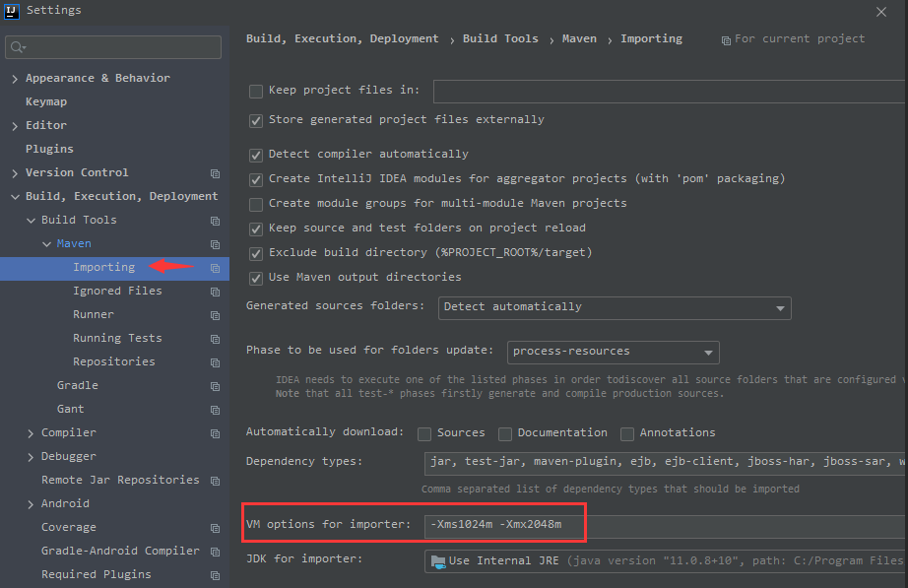Click the per-project icon beside Coverage

pyautogui.click(x=215, y=528)
